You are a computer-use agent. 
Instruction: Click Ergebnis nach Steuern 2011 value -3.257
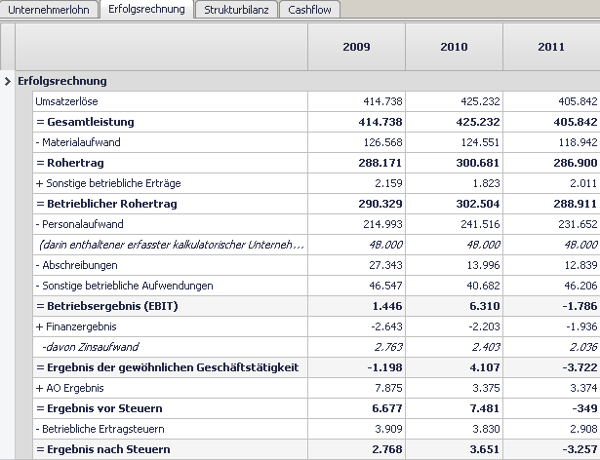[x=579, y=449]
